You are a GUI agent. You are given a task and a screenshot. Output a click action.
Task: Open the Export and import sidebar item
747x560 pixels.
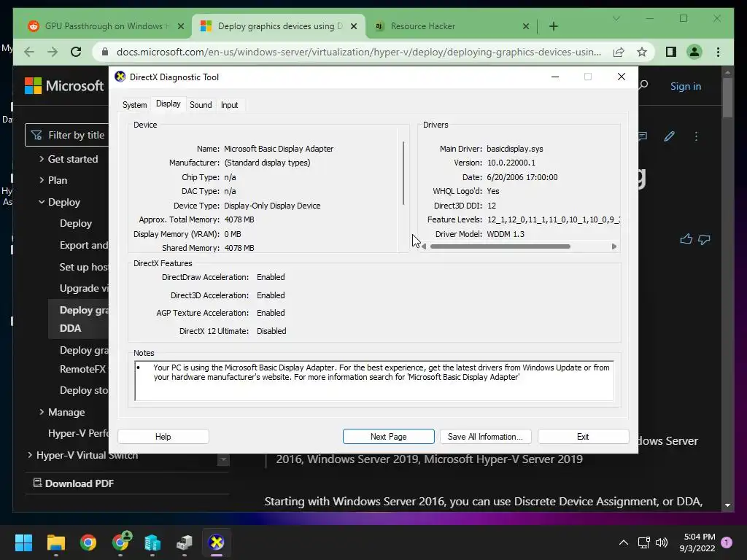coord(84,245)
